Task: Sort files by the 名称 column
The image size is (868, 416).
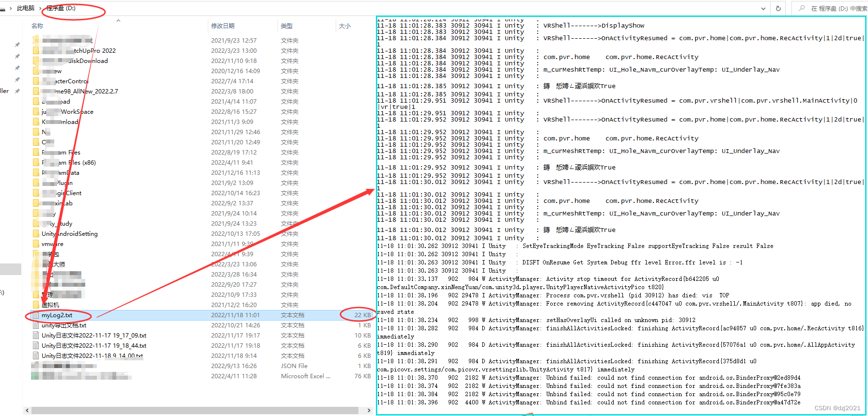Action: (x=37, y=26)
